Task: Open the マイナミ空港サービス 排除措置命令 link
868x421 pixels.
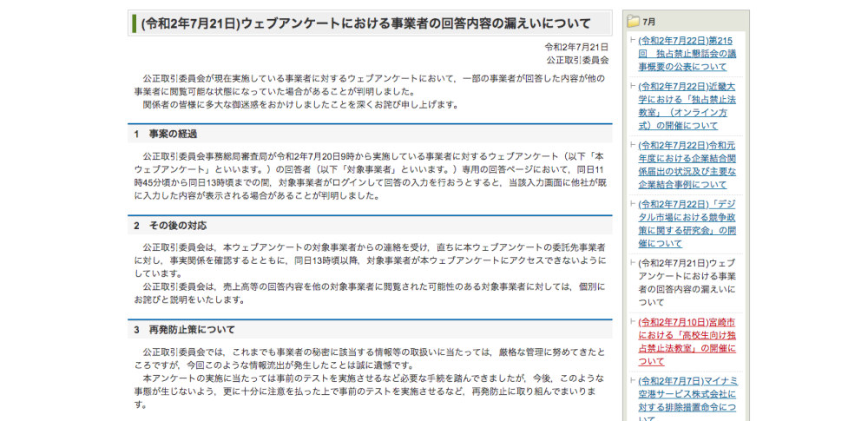Action: 687,400
